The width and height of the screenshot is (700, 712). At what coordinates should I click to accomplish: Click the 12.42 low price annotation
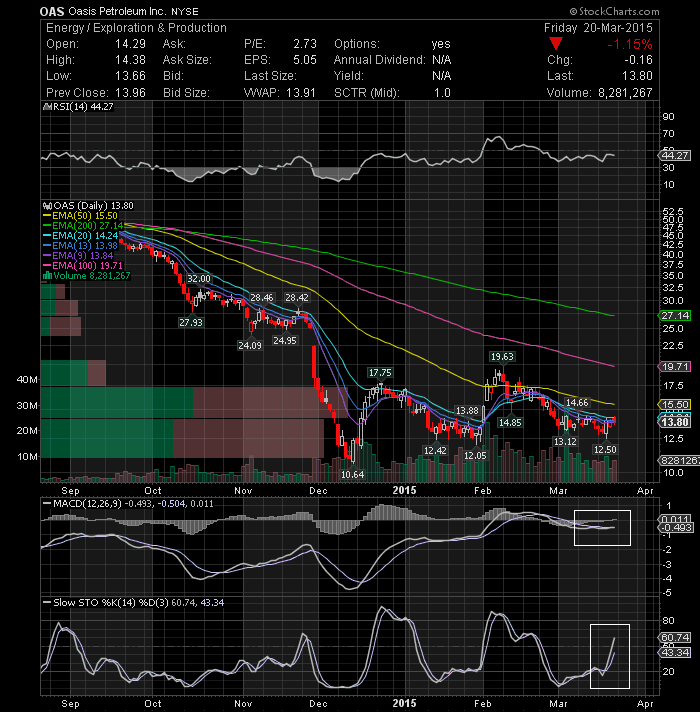435,450
